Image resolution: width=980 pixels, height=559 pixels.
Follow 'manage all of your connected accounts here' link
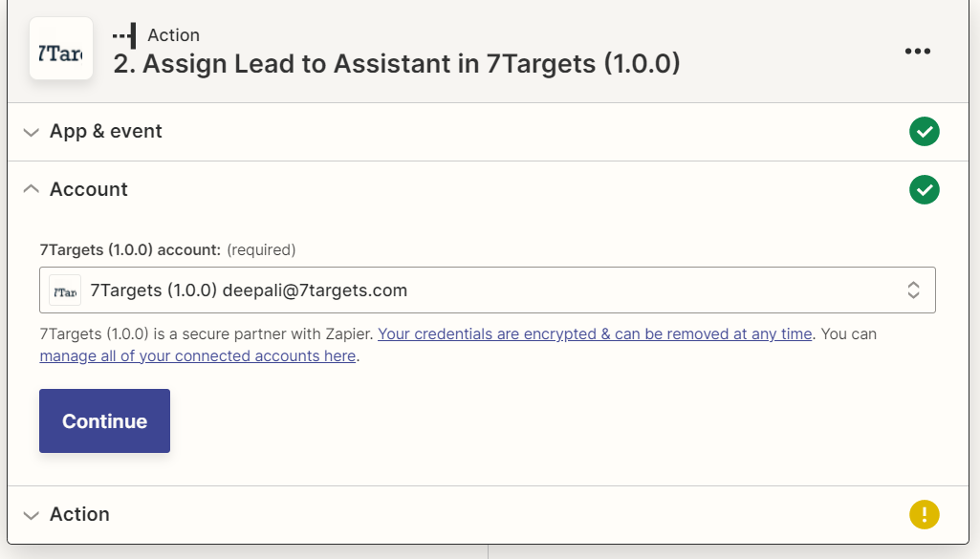(197, 356)
